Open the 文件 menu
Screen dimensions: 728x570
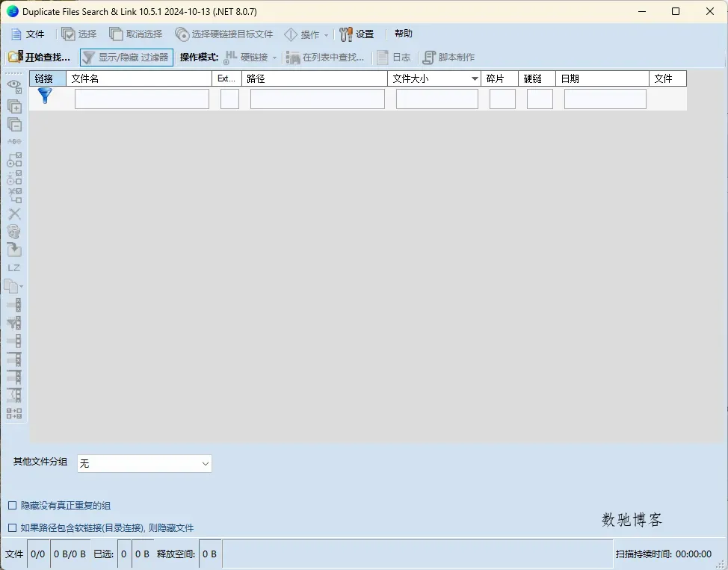click(28, 34)
